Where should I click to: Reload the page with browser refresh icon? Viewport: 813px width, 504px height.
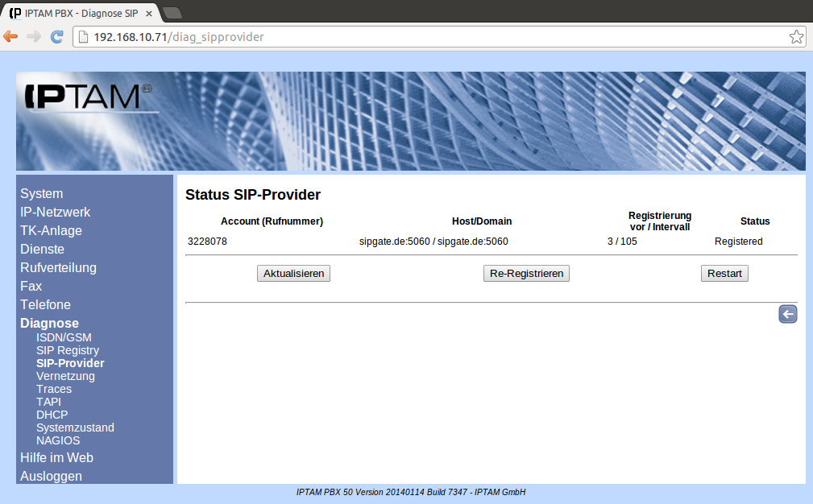click(56, 37)
